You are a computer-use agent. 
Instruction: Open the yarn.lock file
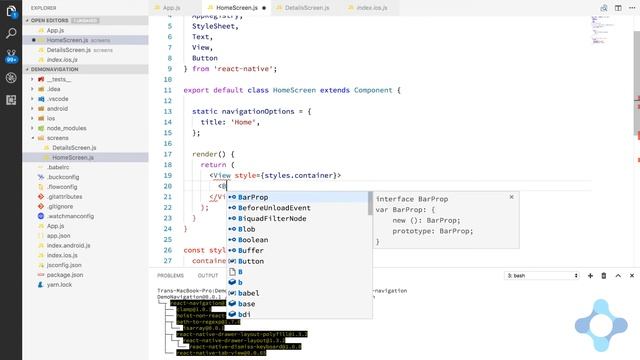pyautogui.click(x=85, y=284)
